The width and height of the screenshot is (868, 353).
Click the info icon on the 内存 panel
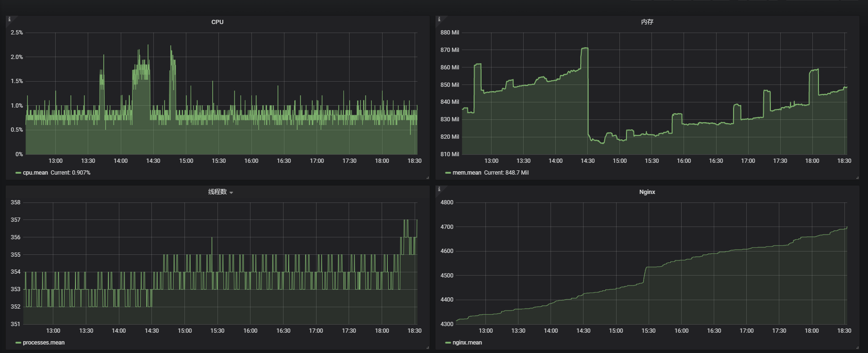click(439, 19)
